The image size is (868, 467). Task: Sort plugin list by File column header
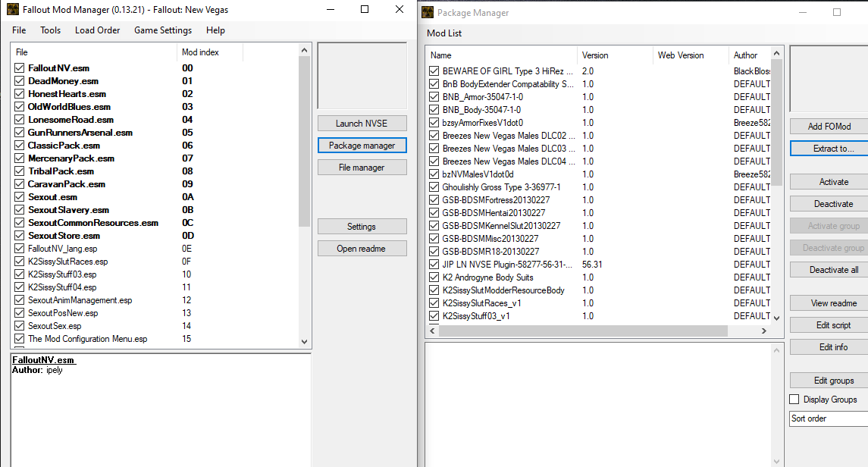(x=94, y=52)
